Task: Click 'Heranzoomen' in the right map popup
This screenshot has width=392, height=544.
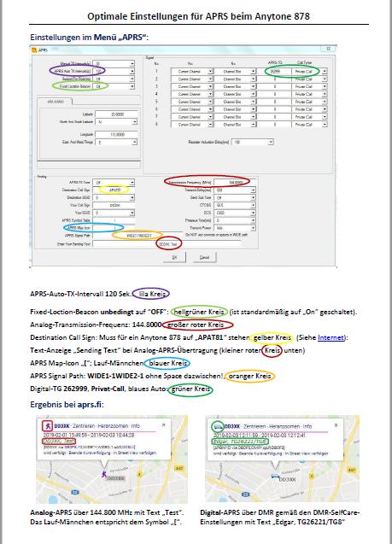Action: point(283,426)
